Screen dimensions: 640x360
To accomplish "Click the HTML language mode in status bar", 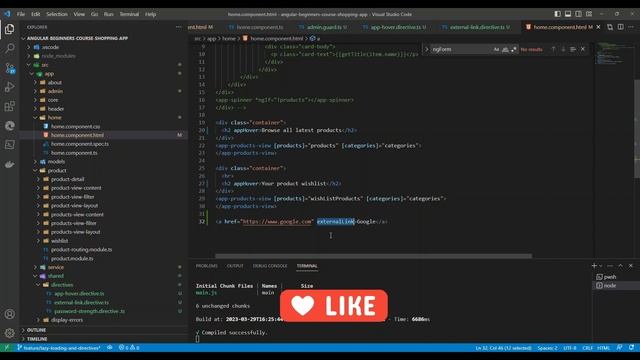I will (x=603, y=348).
